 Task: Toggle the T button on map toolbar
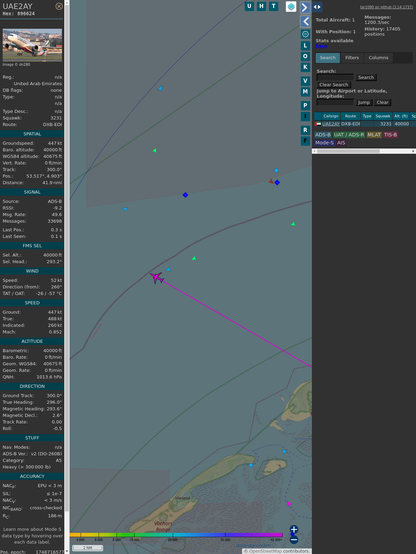[x=273, y=6]
